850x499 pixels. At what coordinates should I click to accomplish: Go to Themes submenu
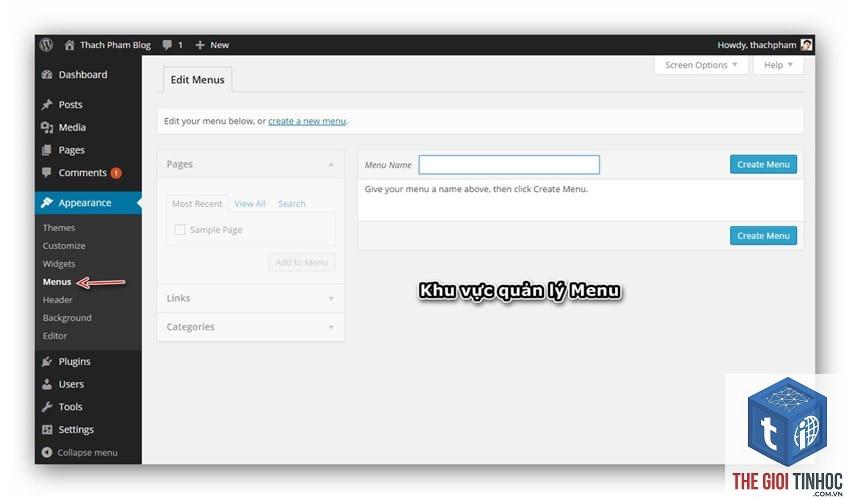[59, 228]
